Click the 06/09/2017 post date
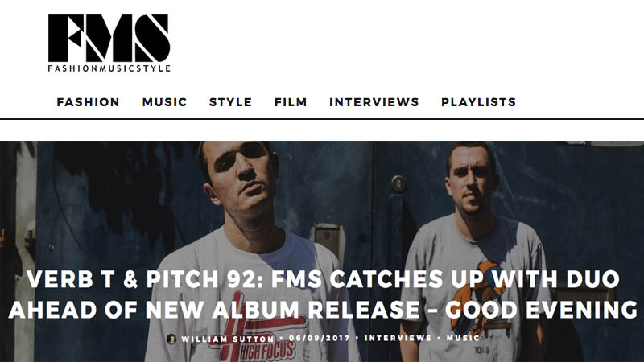Viewport: 644px width, 362px height. click(319, 338)
